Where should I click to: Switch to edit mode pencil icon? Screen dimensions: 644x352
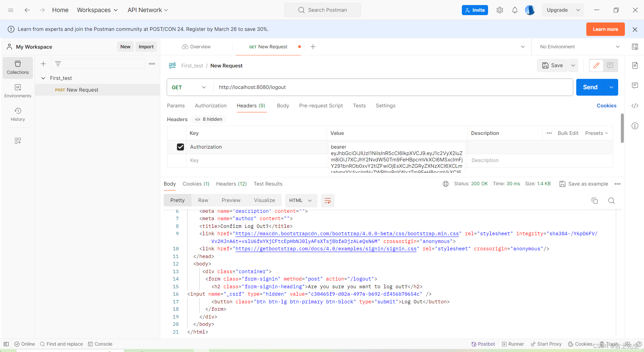tap(596, 65)
